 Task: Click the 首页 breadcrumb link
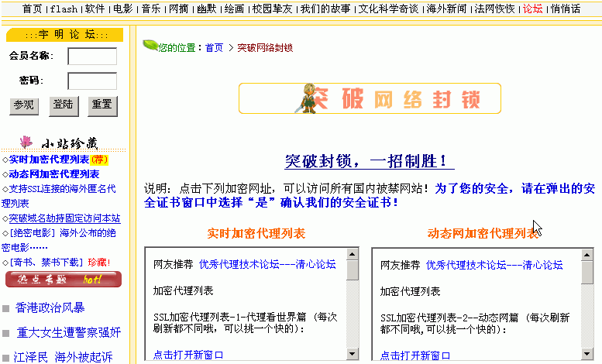[x=215, y=48]
